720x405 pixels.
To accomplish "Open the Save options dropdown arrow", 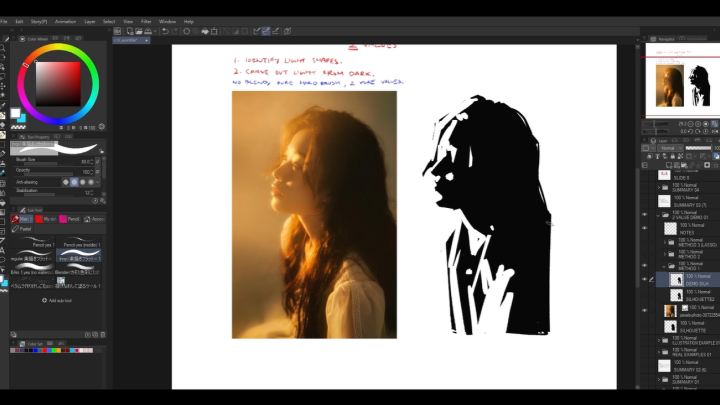I will (155, 31).
